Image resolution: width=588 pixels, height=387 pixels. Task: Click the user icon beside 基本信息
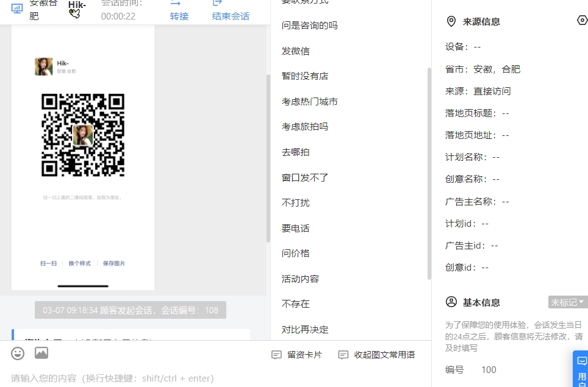pos(451,302)
